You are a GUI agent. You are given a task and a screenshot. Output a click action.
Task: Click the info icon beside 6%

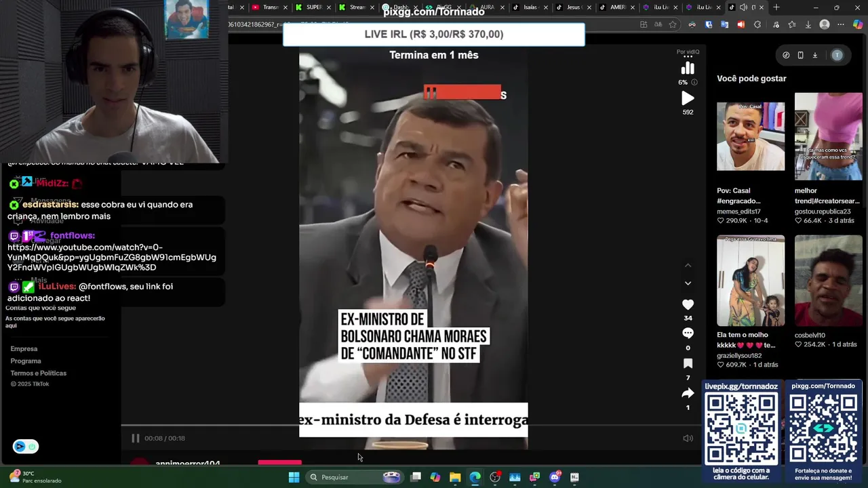pos(694,82)
